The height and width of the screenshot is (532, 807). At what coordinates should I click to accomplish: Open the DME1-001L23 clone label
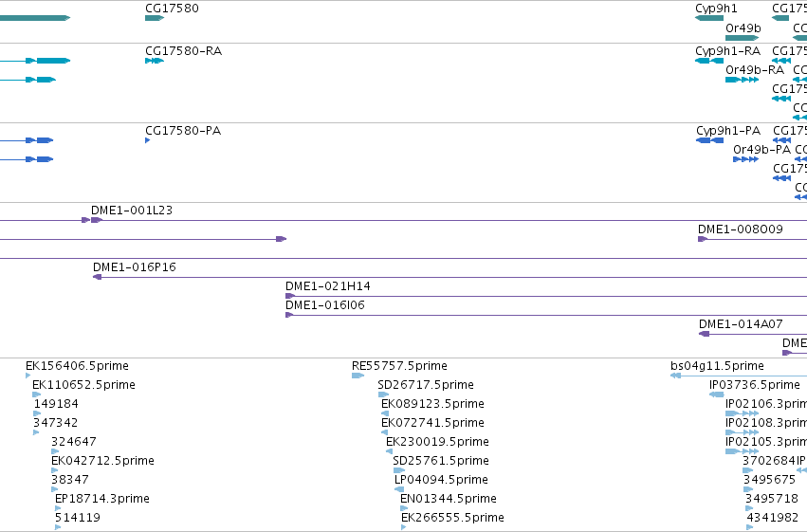pyautogui.click(x=132, y=211)
